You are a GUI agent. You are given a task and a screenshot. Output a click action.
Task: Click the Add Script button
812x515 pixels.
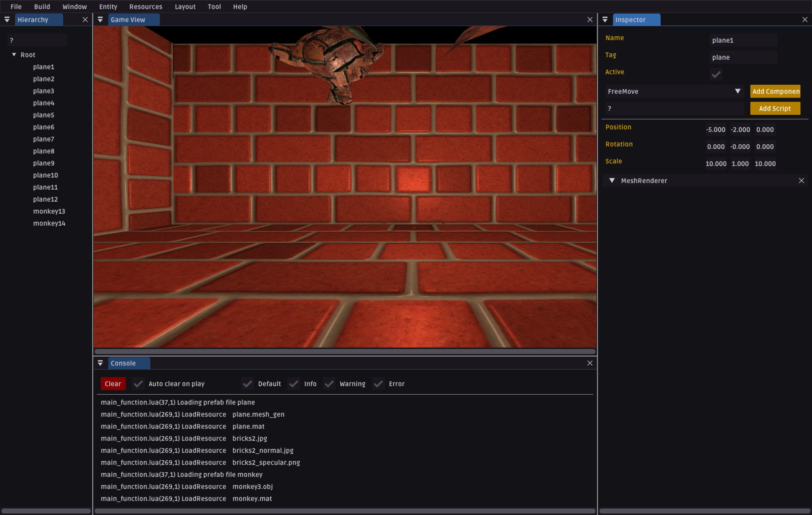click(775, 108)
